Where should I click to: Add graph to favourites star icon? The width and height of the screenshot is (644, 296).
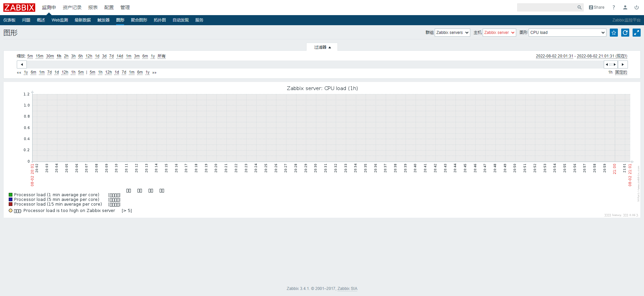pyautogui.click(x=614, y=33)
